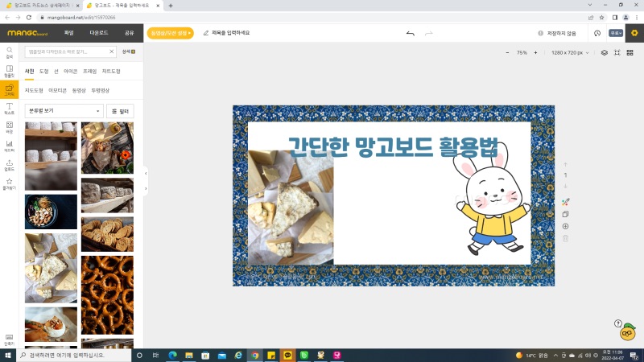
Task: Click the Filter button
Action: click(121, 111)
